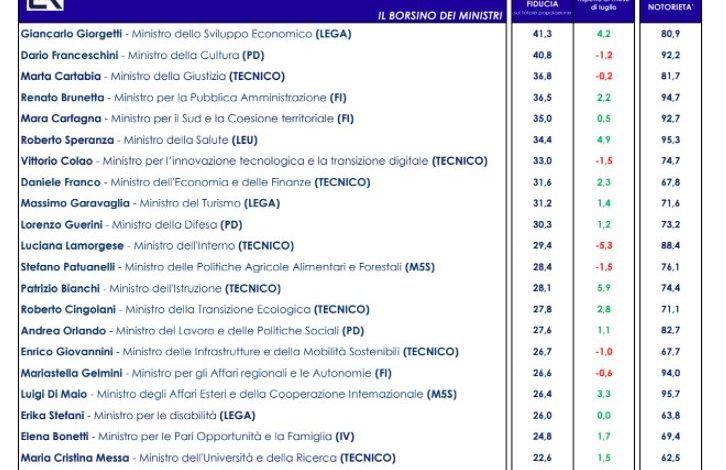726x470 pixels.
Task: Click Renato Brunetta's green change value 2,2
Action: [603, 97]
